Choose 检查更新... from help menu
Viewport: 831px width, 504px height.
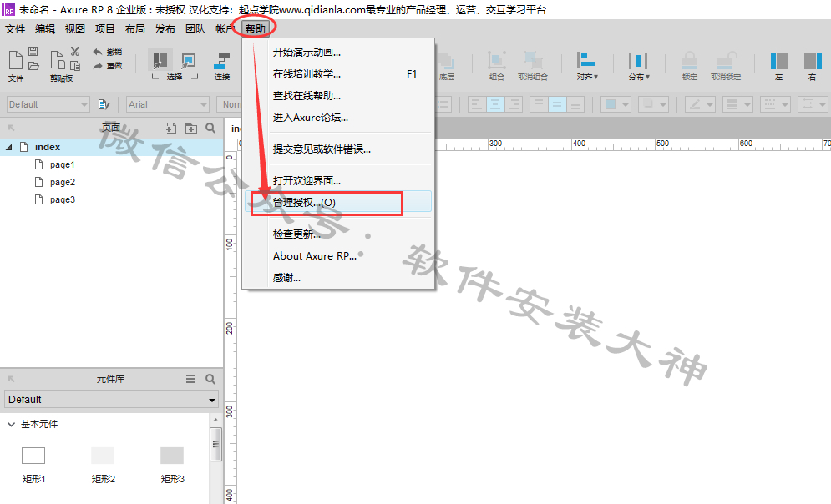click(x=338, y=234)
